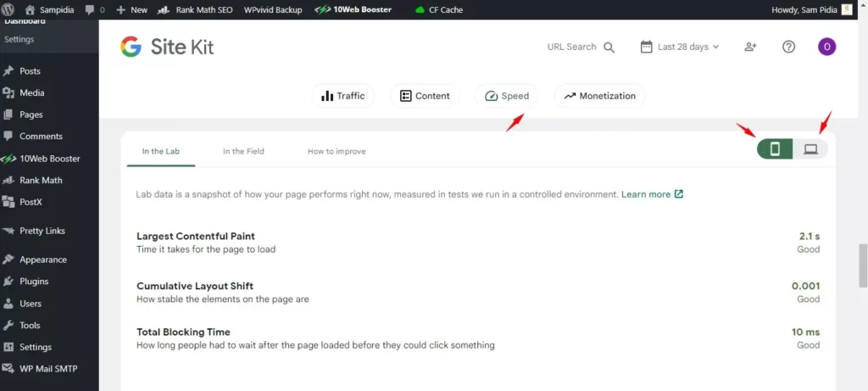Click the page vertical scrollbar thumb
868x391 pixels.
[863, 265]
